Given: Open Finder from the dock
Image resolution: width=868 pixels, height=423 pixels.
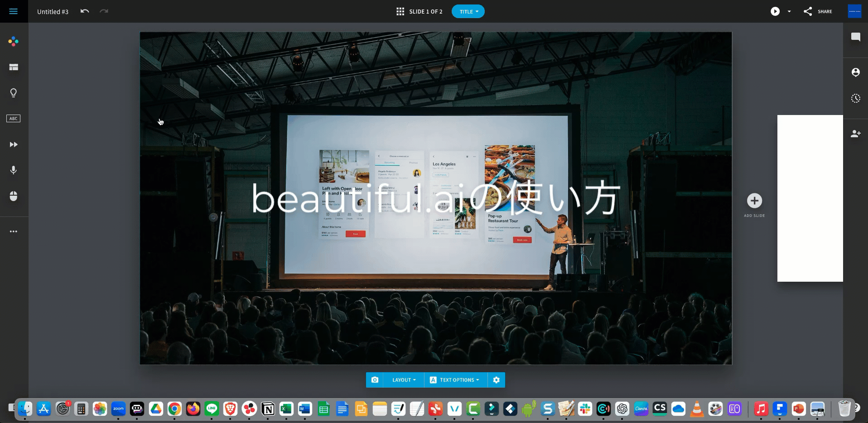Looking at the screenshot, I should 25,409.
